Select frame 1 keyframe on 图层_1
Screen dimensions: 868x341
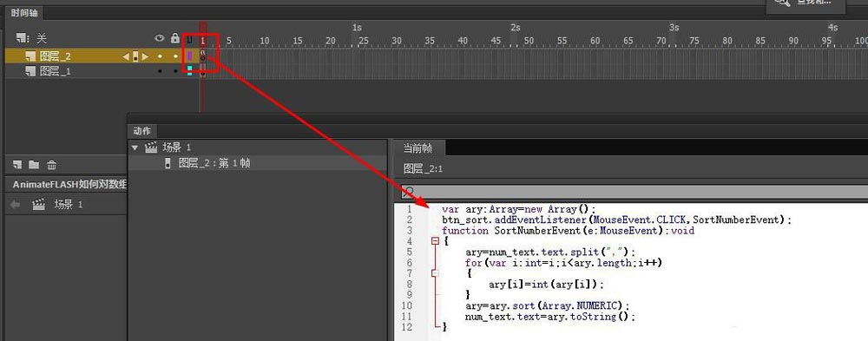[x=203, y=71]
